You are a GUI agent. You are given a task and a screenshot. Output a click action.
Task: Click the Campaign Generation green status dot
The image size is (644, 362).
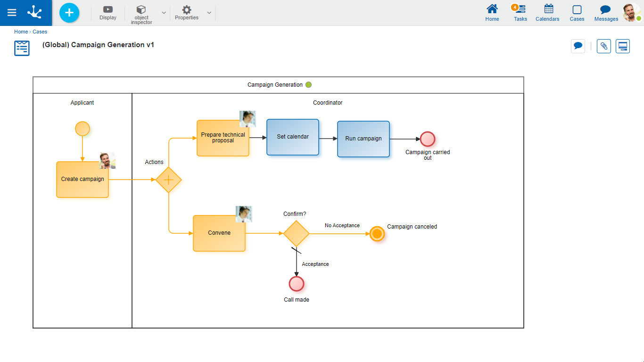tap(308, 85)
